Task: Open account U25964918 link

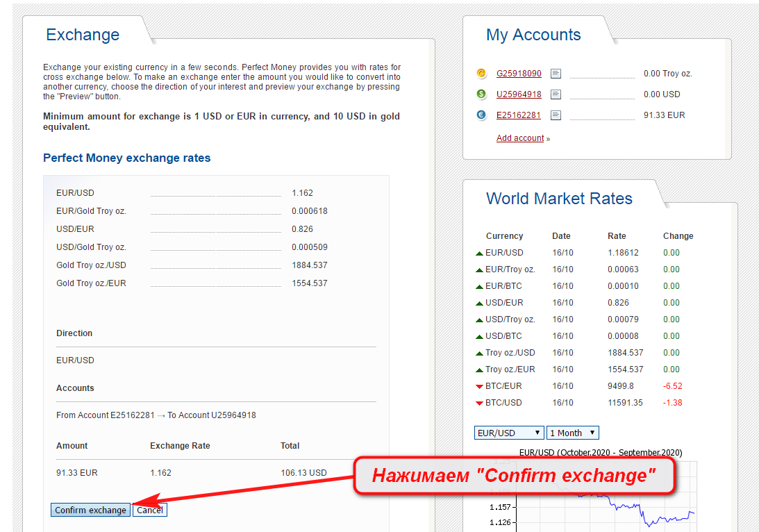Action: coord(519,94)
